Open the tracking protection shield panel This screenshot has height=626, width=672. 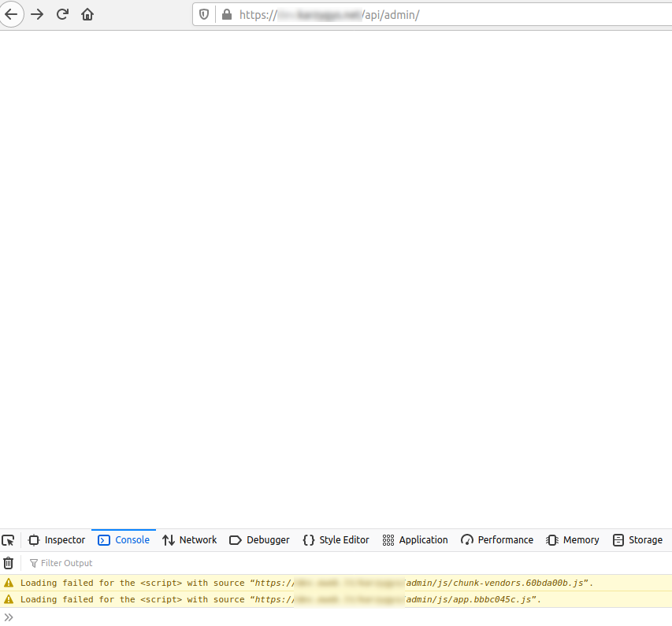tap(204, 14)
